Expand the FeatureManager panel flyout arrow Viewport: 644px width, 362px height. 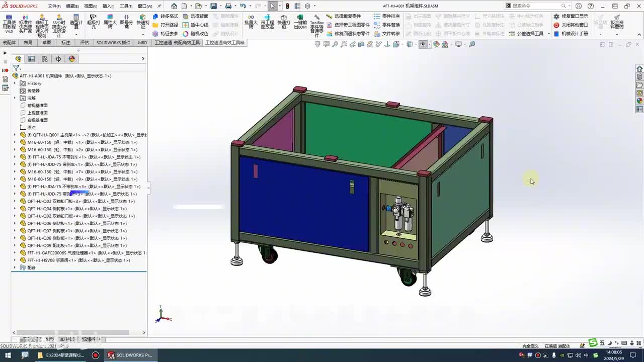[x=143, y=59]
